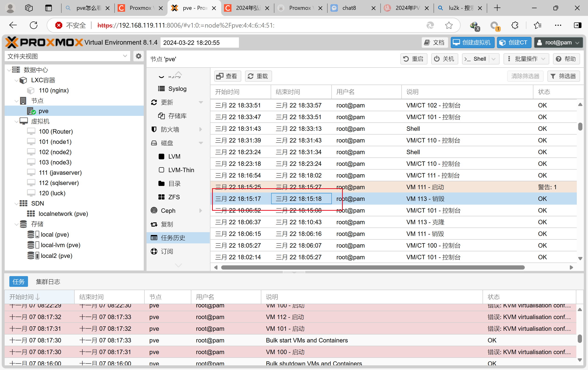Click the 关机 shutdown button
588x370 pixels.
click(x=444, y=59)
